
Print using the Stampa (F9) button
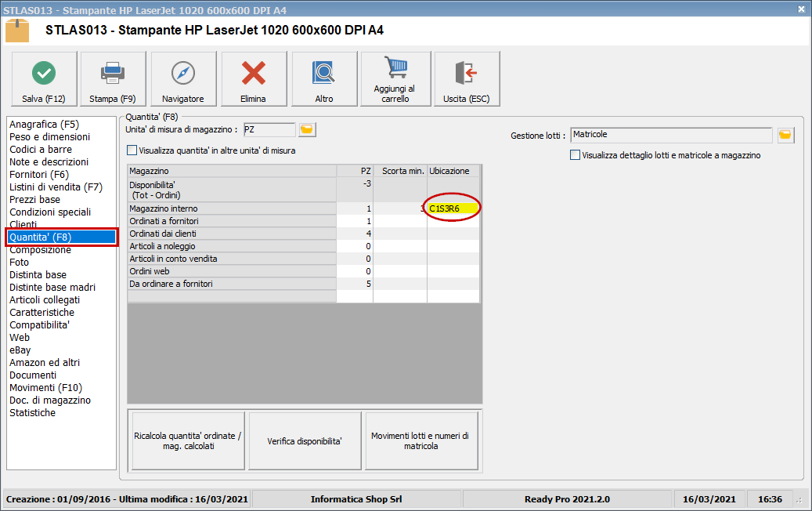point(113,79)
